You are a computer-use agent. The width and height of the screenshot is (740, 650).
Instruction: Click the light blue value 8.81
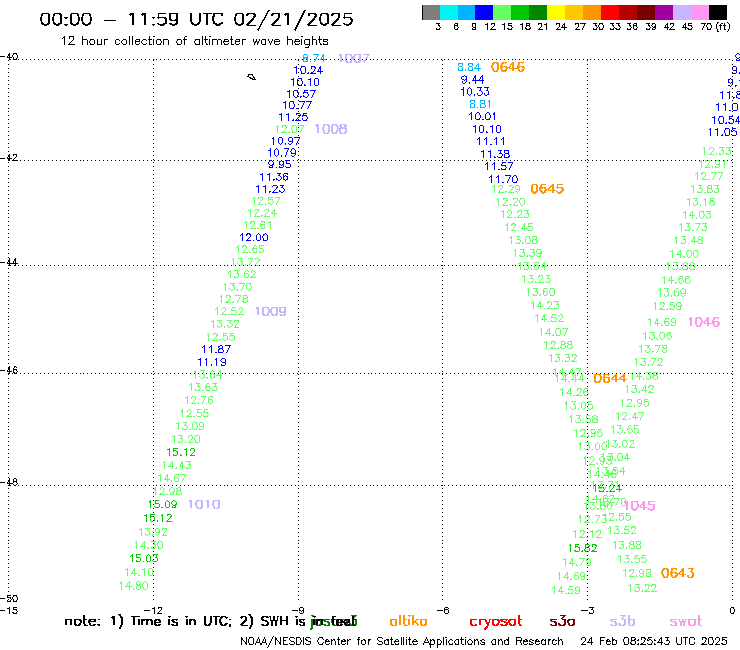point(480,104)
